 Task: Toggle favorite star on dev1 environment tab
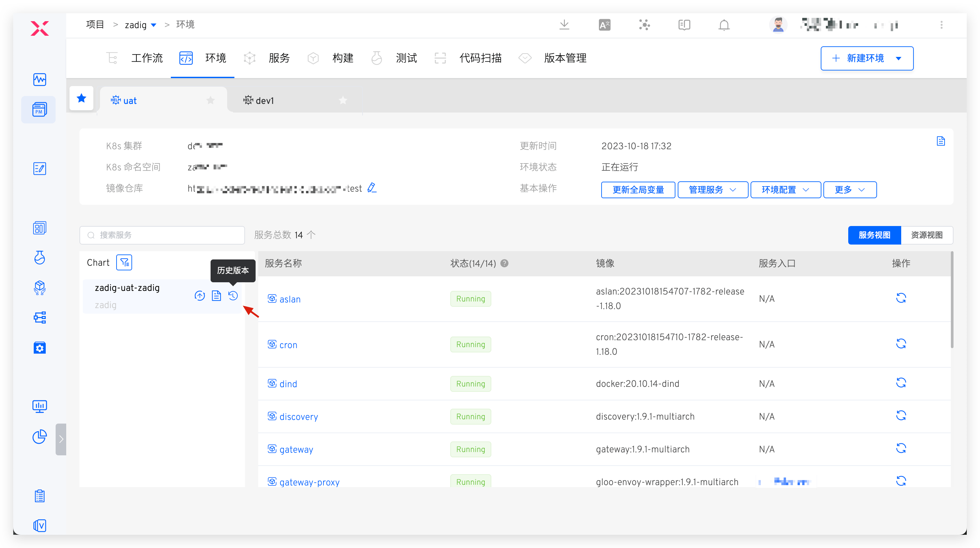343,100
